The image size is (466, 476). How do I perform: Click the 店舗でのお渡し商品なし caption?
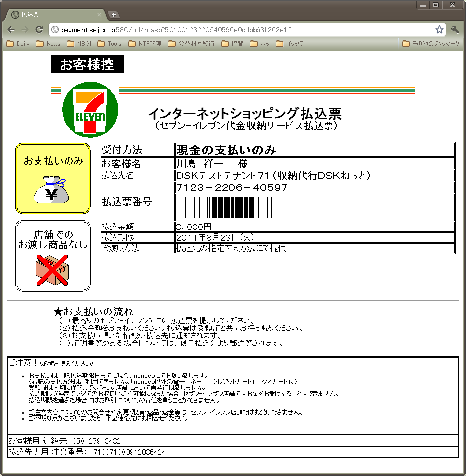[x=53, y=240]
